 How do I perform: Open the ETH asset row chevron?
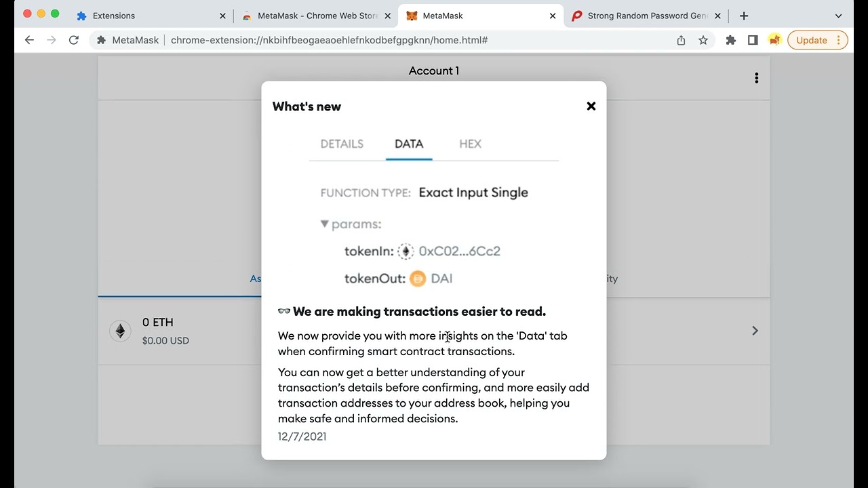coord(755,331)
